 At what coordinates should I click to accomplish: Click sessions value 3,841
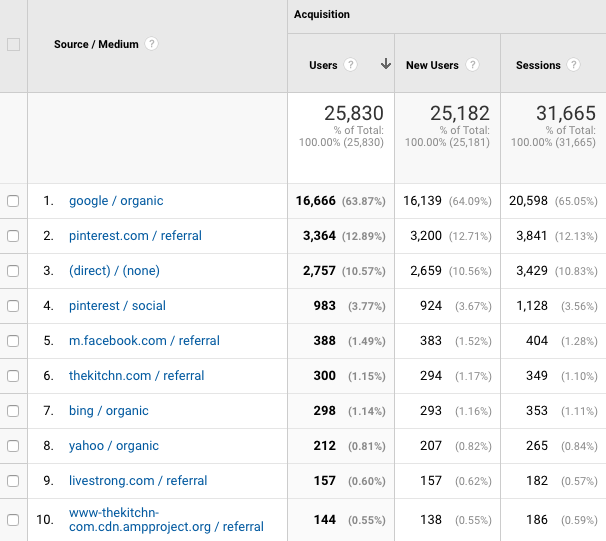click(532, 236)
